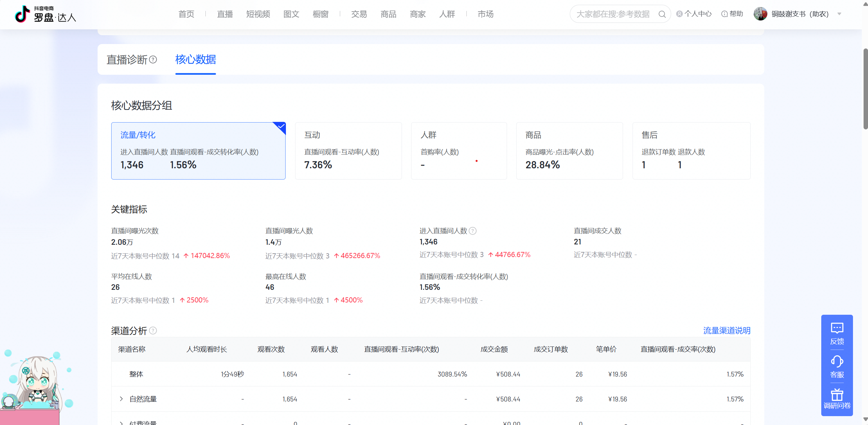Focus the 大家都在搜 search field
The width and height of the screenshot is (868, 425).
pyautogui.click(x=613, y=14)
